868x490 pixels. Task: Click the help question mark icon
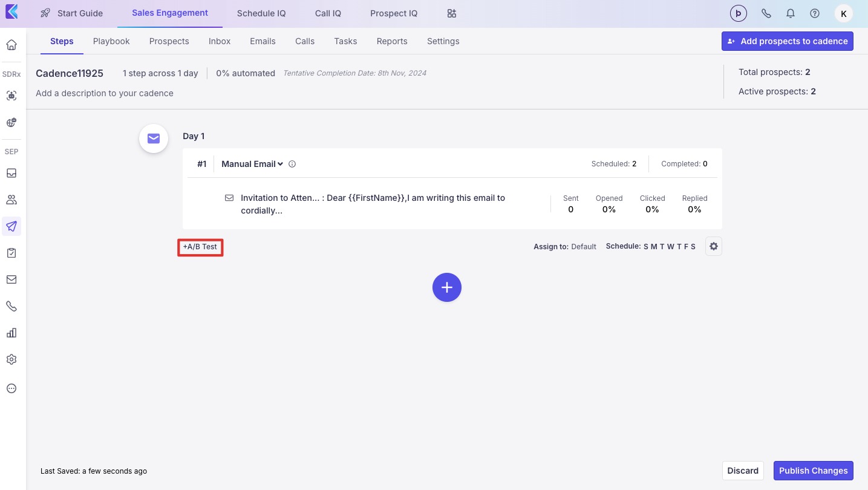point(815,13)
